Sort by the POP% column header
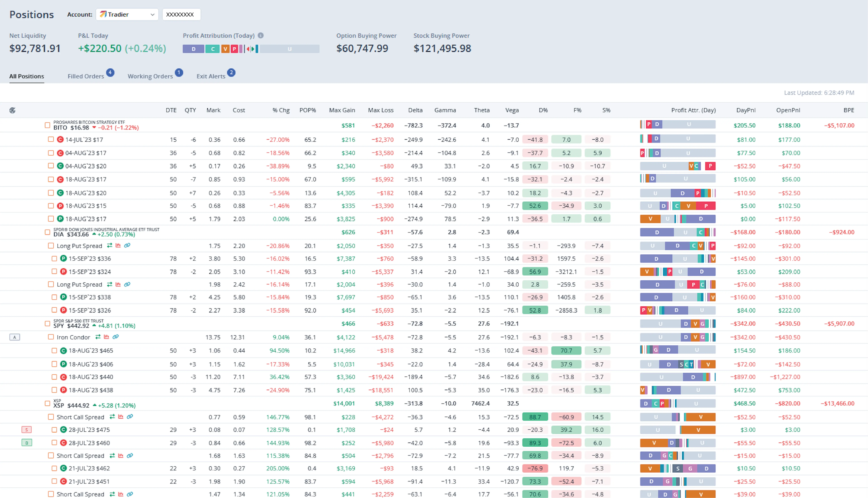The height and width of the screenshot is (498, 868). coord(308,110)
